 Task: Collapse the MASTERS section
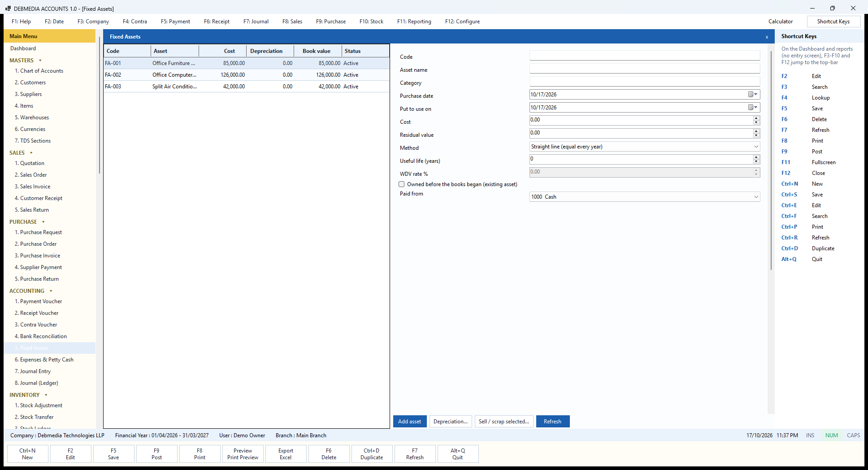[40, 61]
